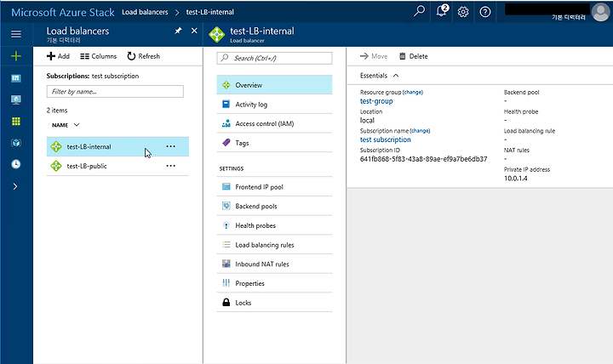The image size is (613, 364).
Task: Open the Columns option
Action: click(98, 56)
